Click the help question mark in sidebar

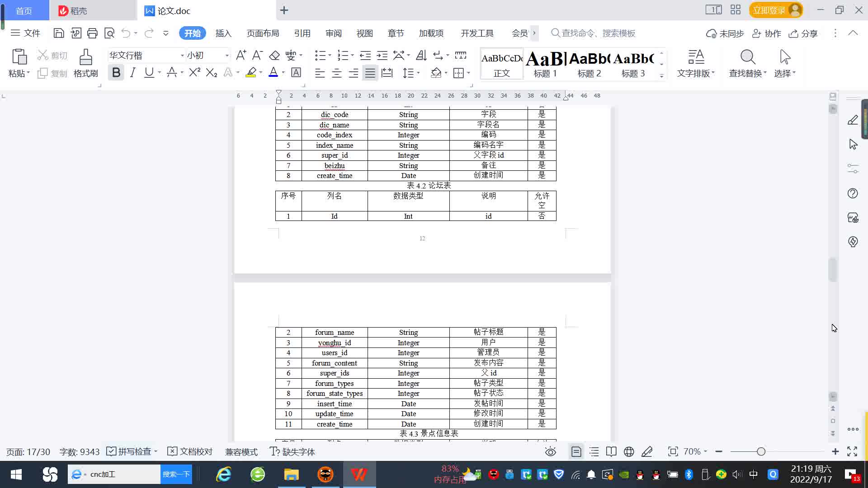point(853,193)
